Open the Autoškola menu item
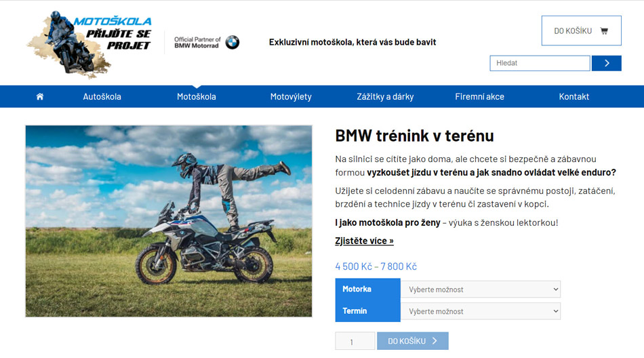 pyautogui.click(x=102, y=96)
